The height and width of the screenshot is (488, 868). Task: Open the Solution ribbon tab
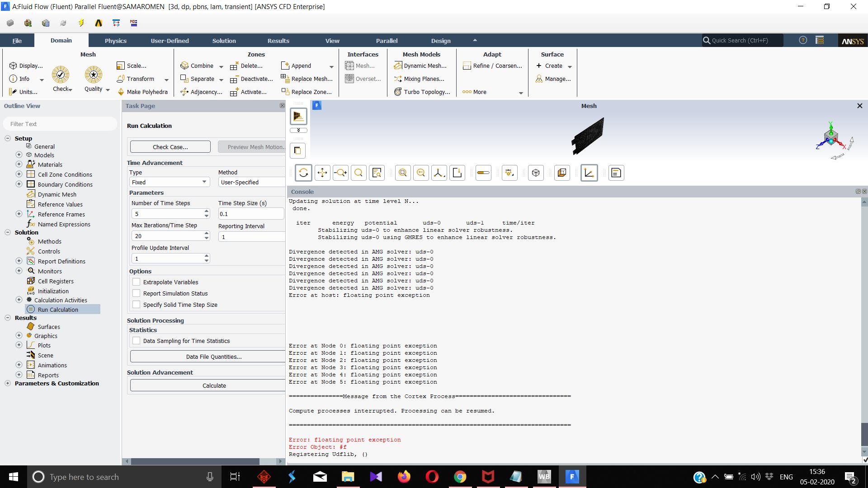pos(224,41)
